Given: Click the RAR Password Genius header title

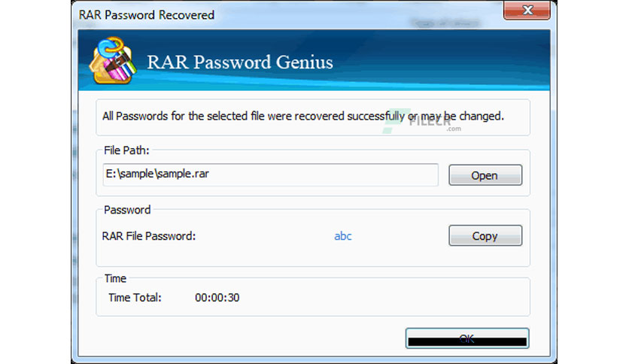Looking at the screenshot, I should (x=240, y=62).
